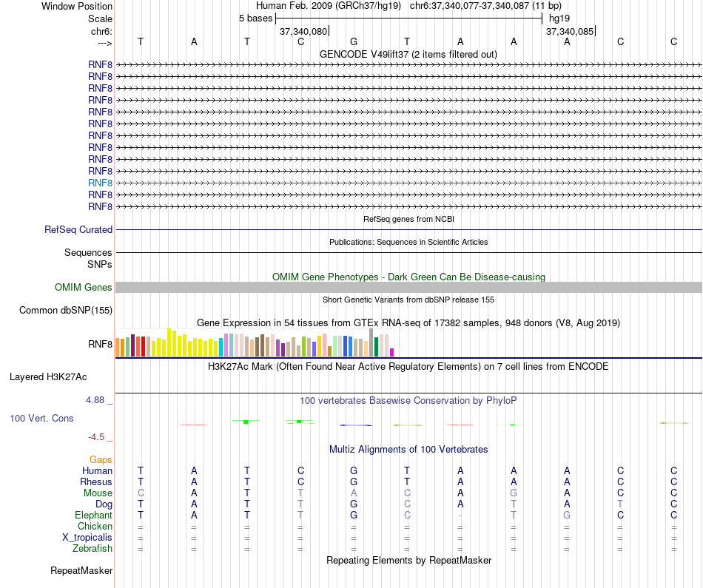Click the Layered H3K27Ac track label
This screenshot has height=588, width=703.
(x=48, y=377)
